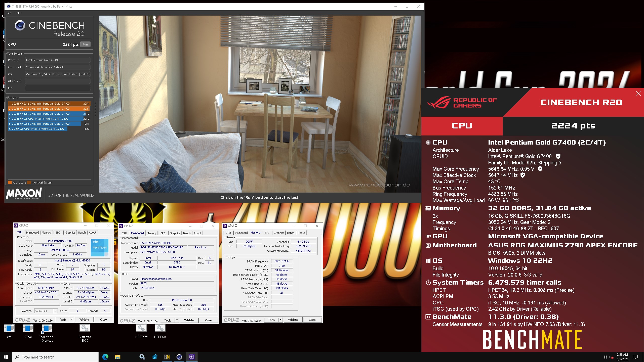Click Tools button in CPU-Z Memory window
Screen dimensions: 644x362
271,320
